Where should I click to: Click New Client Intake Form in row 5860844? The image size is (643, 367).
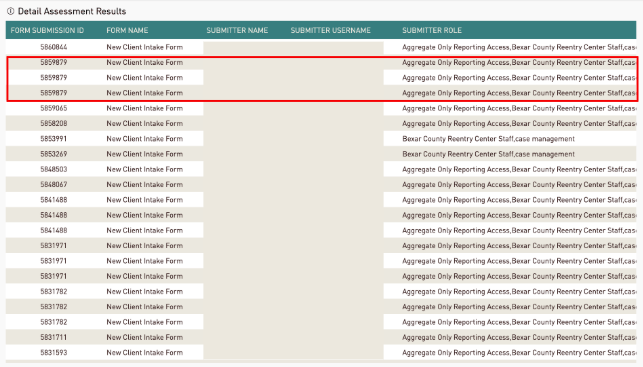[x=145, y=47]
